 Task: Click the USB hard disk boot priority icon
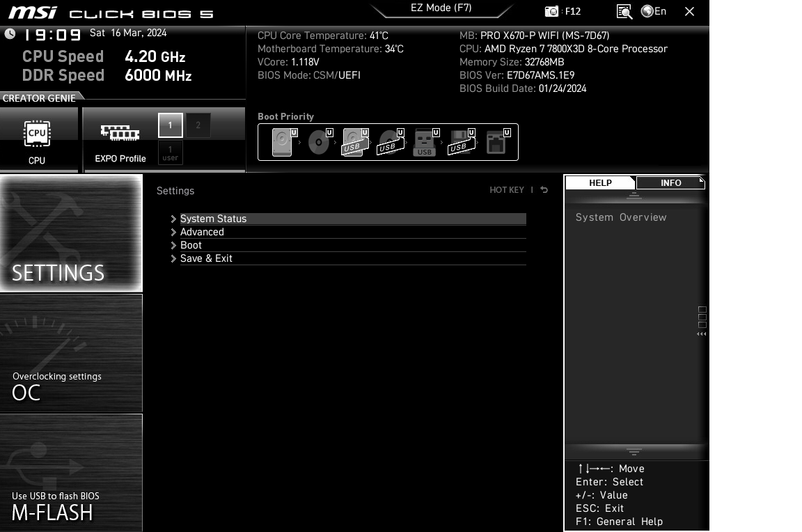[356, 142]
